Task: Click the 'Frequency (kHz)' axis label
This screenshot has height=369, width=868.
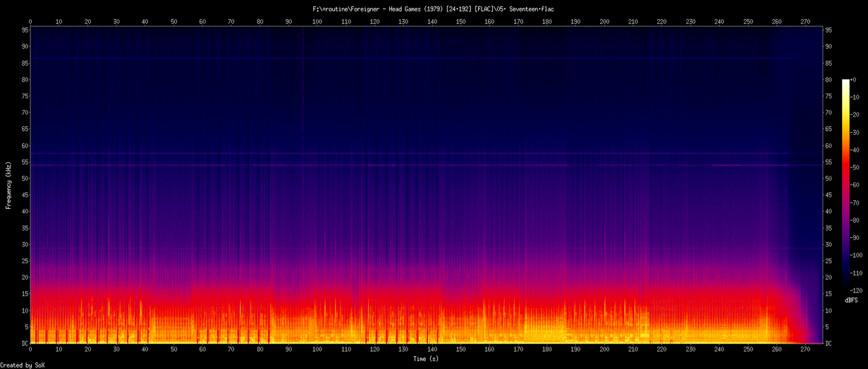Action: click(9, 184)
